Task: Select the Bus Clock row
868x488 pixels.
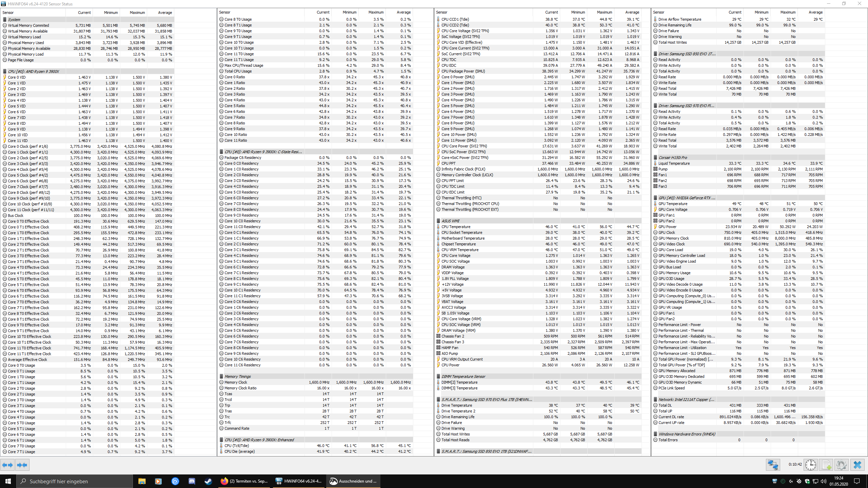Action: (x=88, y=216)
